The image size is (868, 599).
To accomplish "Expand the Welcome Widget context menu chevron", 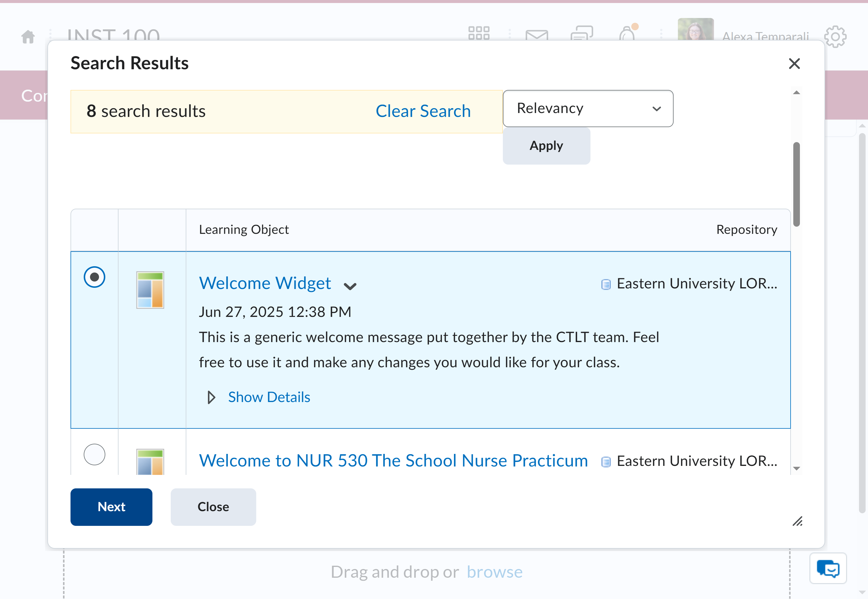I will [350, 286].
